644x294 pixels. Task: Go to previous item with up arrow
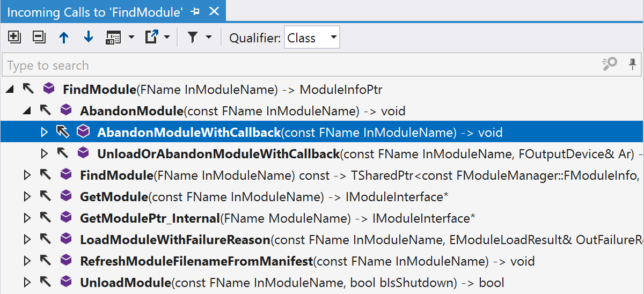click(64, 38)
